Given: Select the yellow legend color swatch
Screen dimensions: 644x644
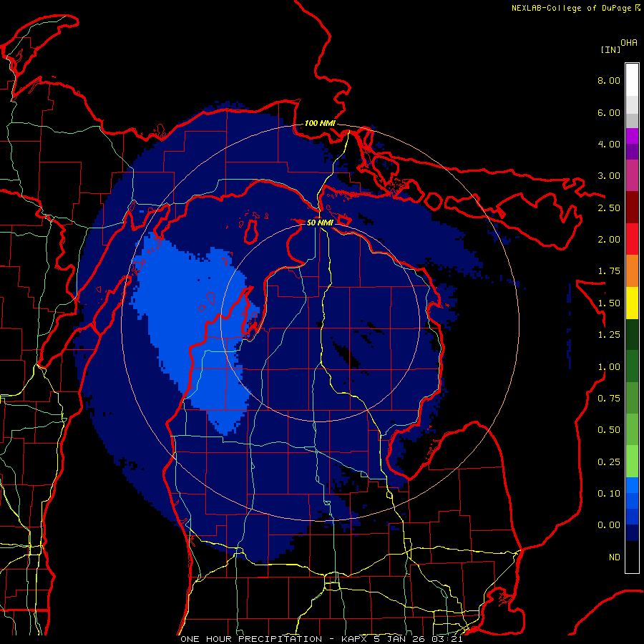Looking at the screenshot, I should (x=632, y=303).
